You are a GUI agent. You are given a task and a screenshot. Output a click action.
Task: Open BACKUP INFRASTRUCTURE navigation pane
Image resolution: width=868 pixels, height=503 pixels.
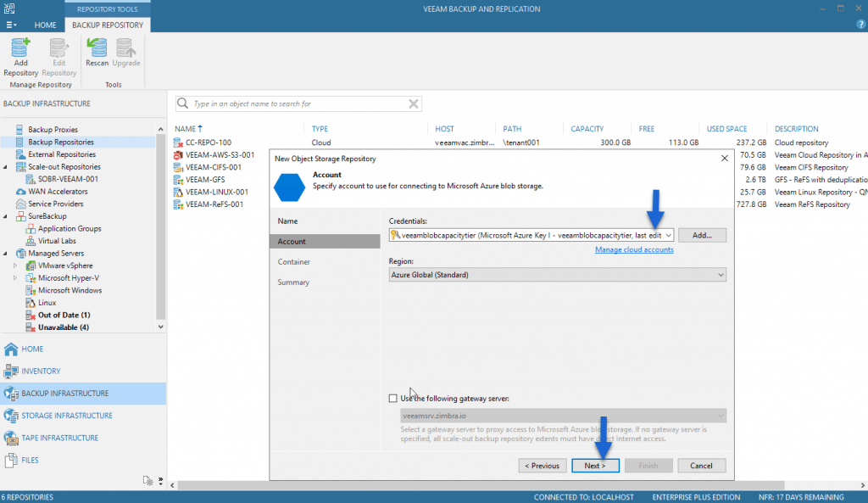[x=83, y=394]
